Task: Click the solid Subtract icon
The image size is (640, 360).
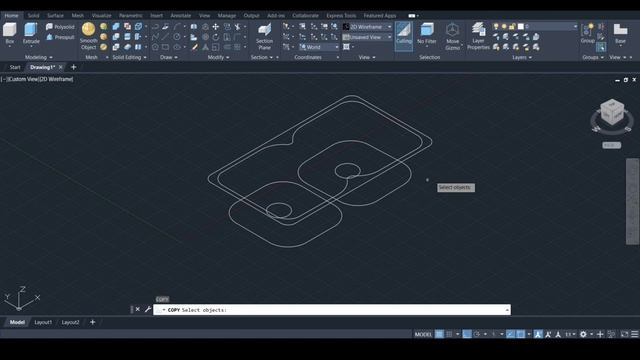Action: click(116, 37)
